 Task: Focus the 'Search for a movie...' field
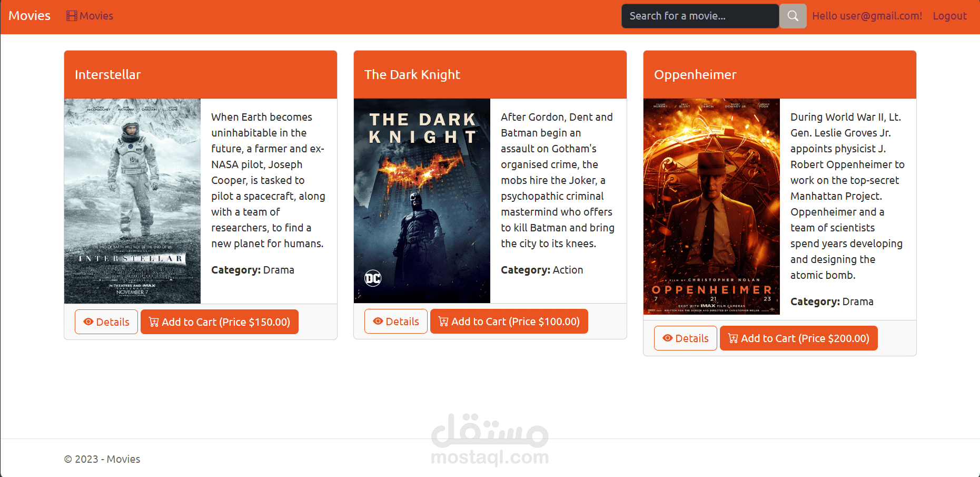[700, 16]
